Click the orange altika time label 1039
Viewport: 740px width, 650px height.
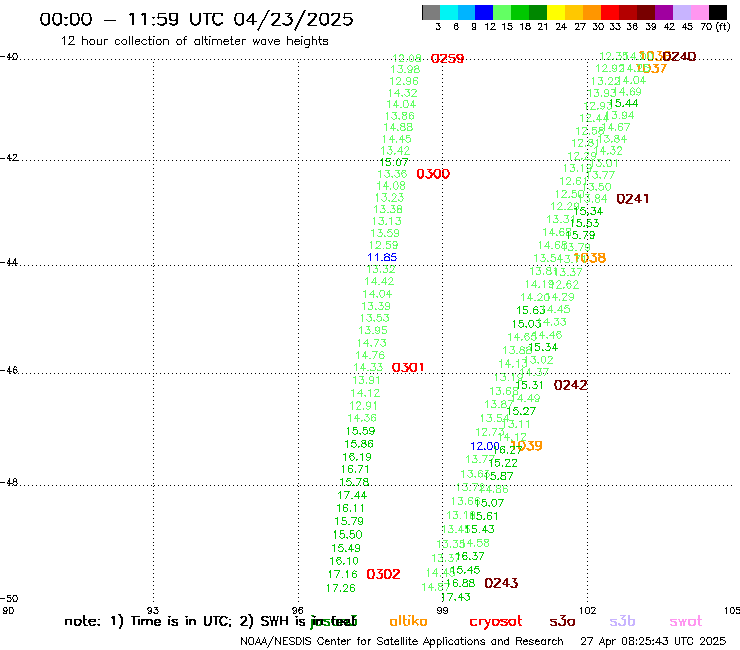point(527,446)
